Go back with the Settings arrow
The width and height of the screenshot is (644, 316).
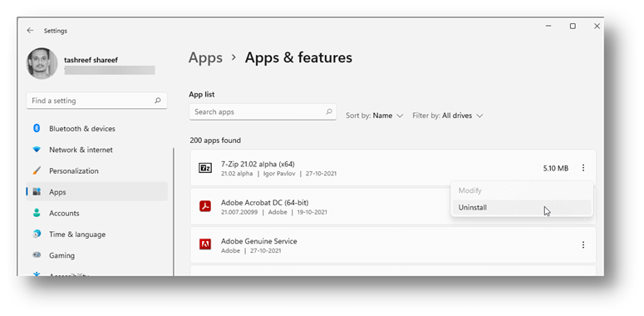[x=30, y=31]
